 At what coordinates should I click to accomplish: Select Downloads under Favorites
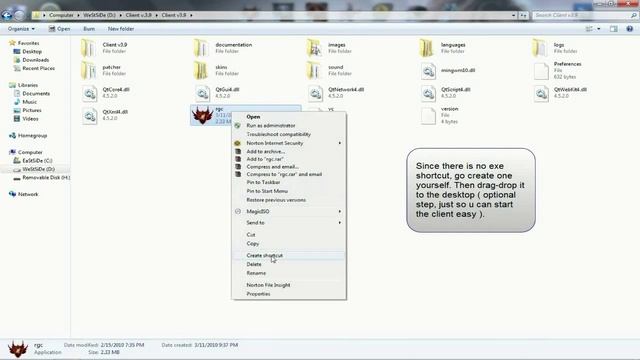[31, 60]
